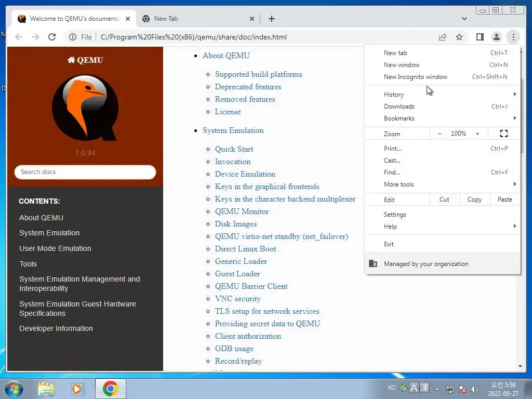Open User Mode Emulation sidebar link

(55, 248)
